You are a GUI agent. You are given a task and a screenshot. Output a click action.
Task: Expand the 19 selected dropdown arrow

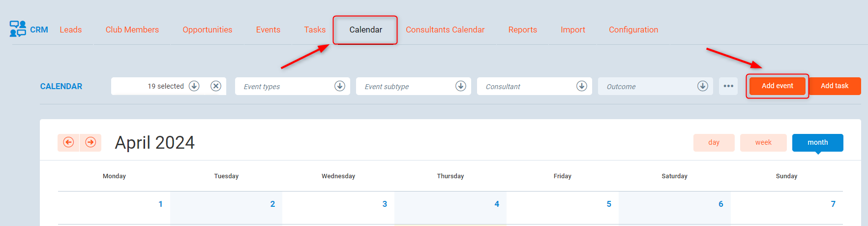point(194,86)
